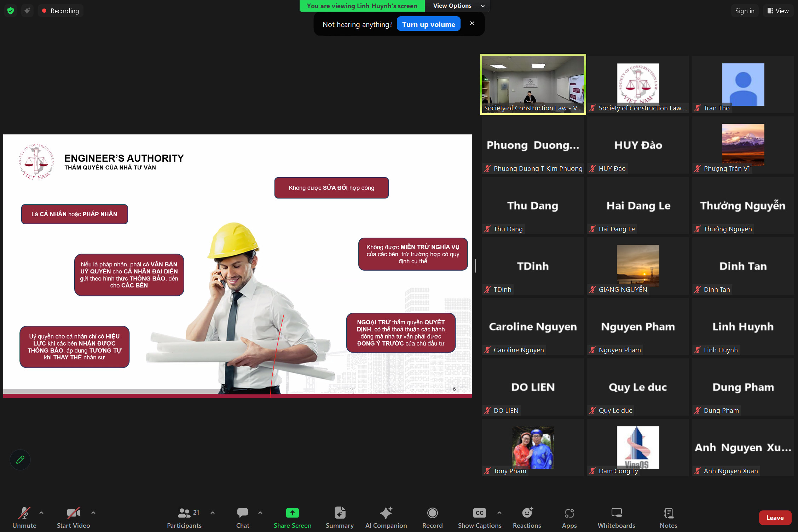The height and width of the screenshot is (532, 798).
Task: Open the AI Companion sparkle icon
Action: pyautogui.click(x=386, y=513)
